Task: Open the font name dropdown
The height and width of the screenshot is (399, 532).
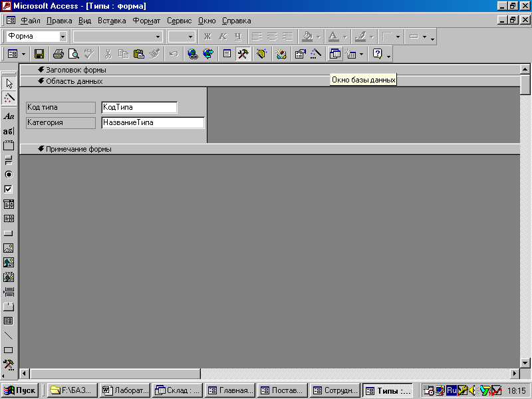Action: pyautogui.click(x=158, y=37)
